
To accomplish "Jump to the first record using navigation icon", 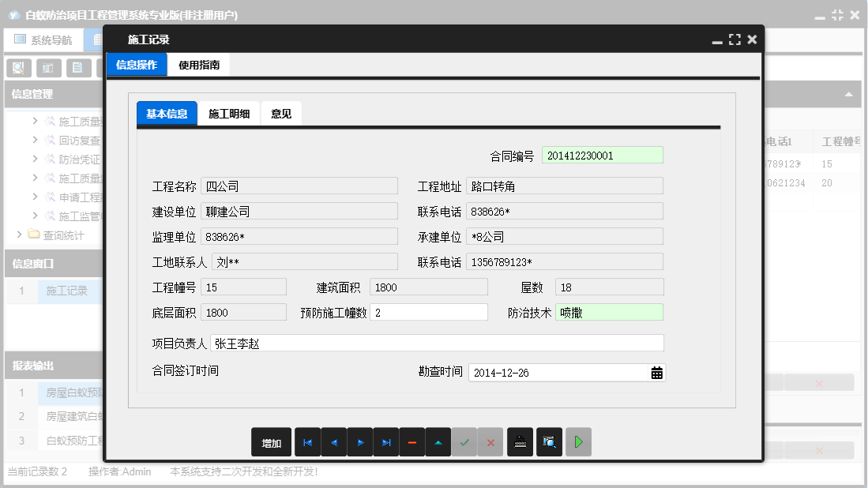I will tap(307, 442).
